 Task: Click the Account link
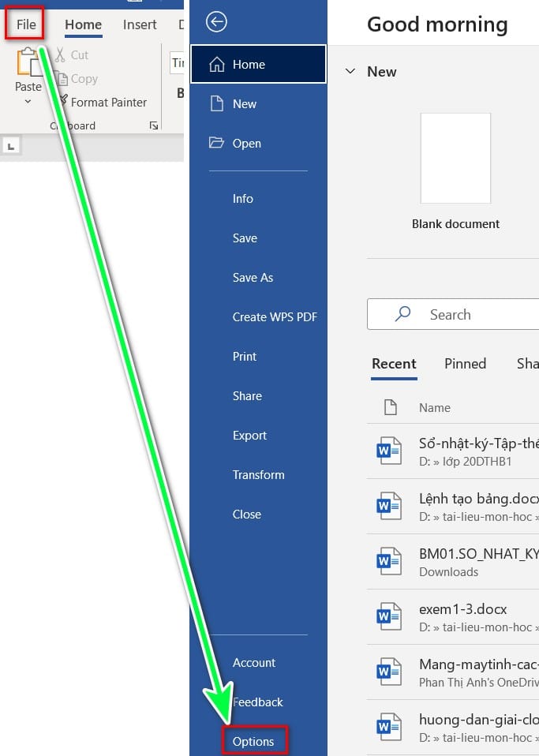click(x=254, y=662)
